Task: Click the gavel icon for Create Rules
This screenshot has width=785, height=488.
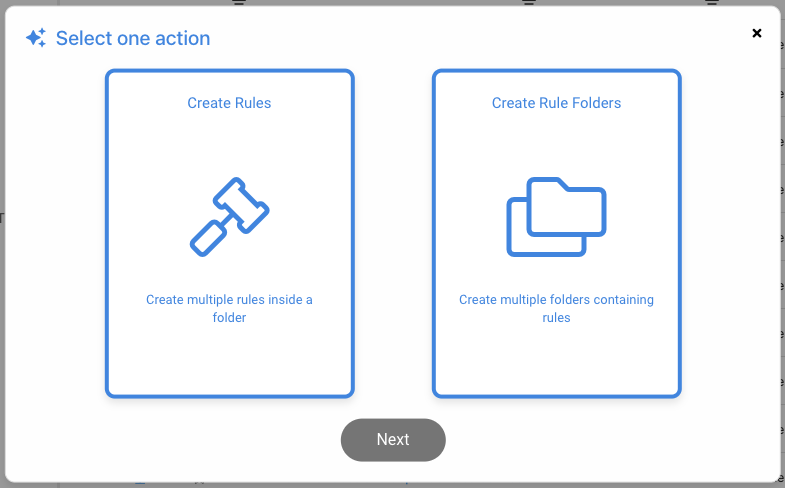Action: coord(230,216)
